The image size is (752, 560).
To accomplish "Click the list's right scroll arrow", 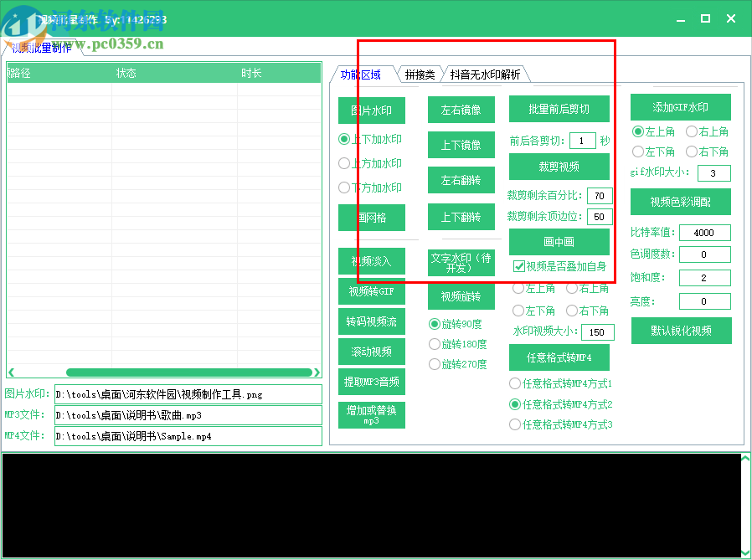I will (x=317, y=372).
